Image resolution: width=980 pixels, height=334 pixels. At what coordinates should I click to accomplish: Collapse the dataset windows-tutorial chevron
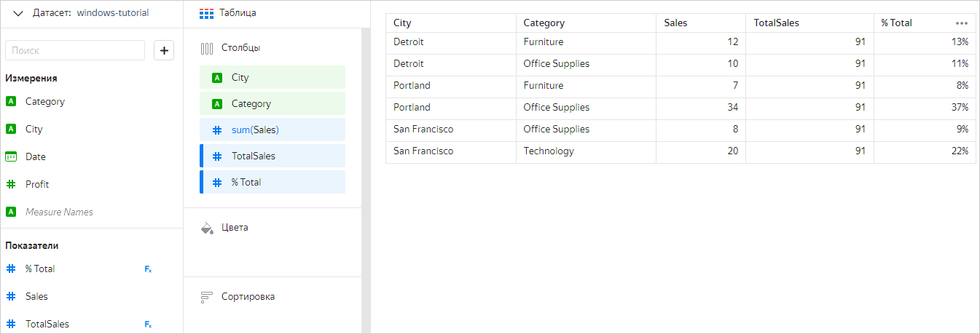tap(18, 13)
